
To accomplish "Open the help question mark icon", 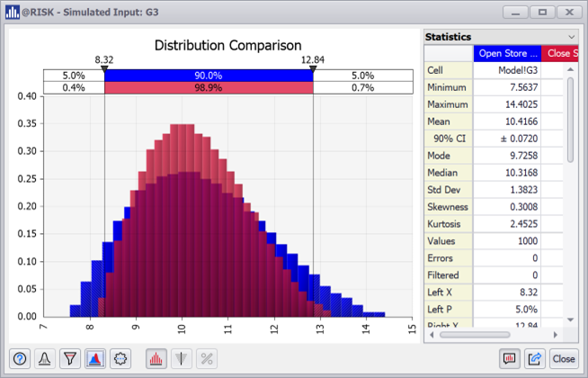I will [19, 357].
